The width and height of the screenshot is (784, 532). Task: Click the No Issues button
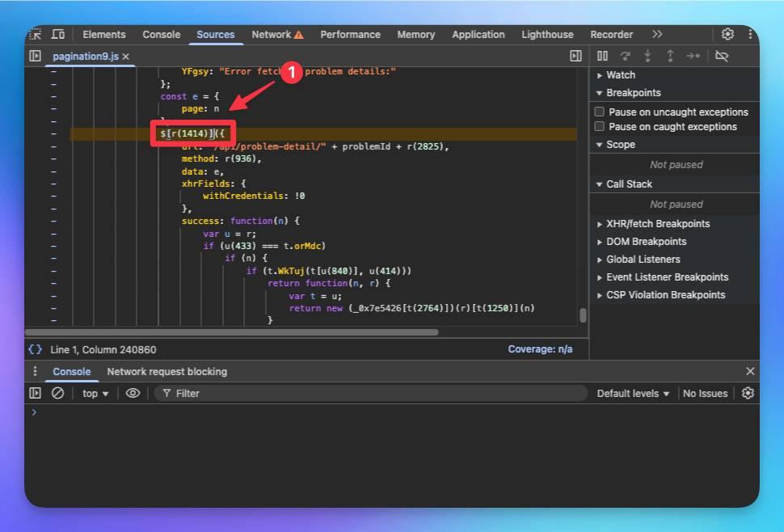pyautogui.click(x=705, y=394)
